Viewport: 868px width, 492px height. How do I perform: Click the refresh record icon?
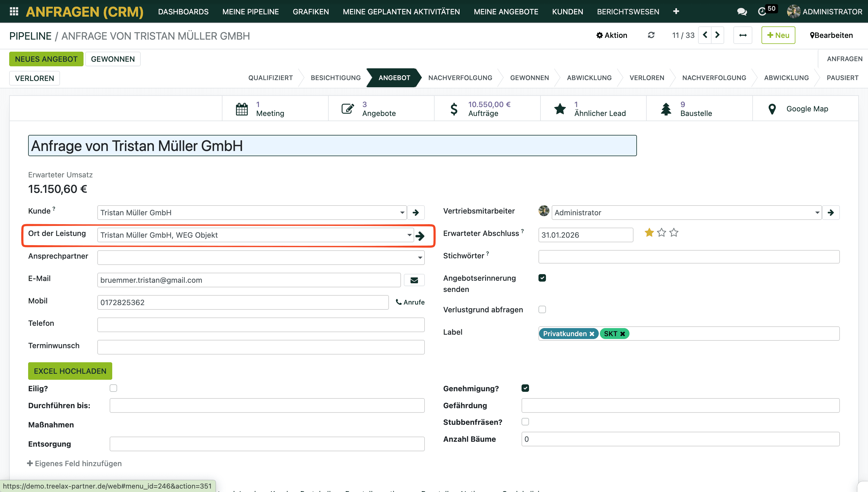pos(651,35)
